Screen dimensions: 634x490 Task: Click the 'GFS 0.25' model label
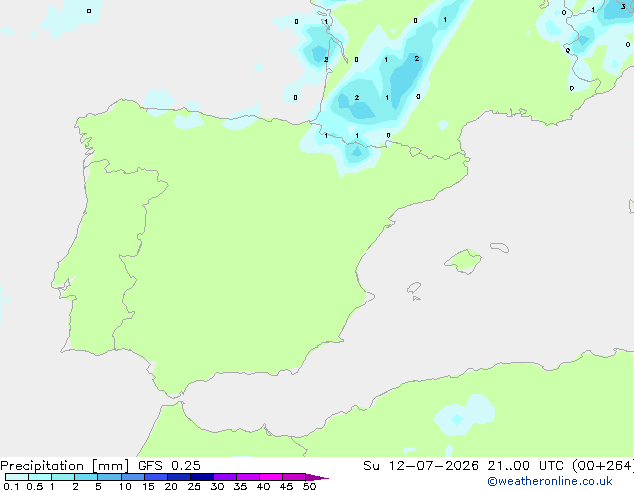(x=169, y=466)
